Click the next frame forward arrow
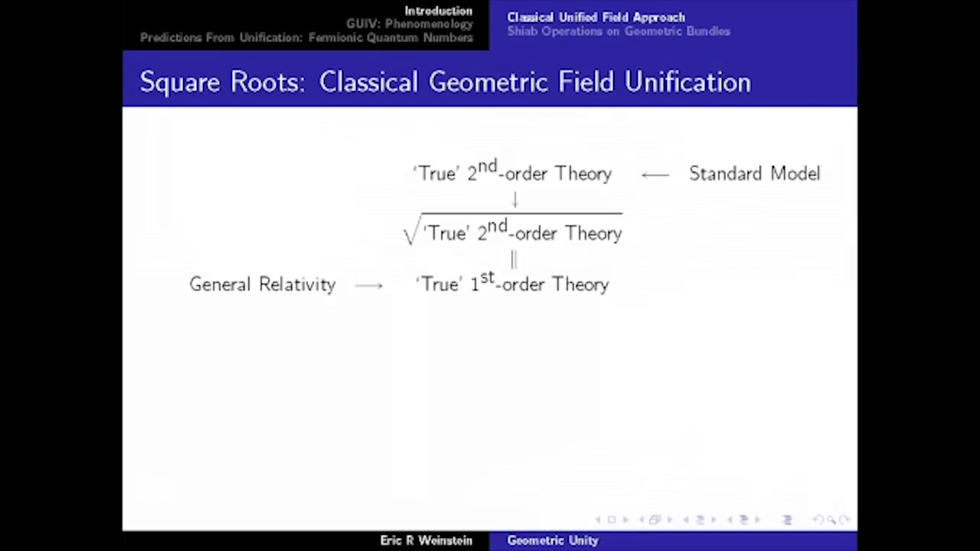This screenshot has height=551, width=980. click(668, 520)
